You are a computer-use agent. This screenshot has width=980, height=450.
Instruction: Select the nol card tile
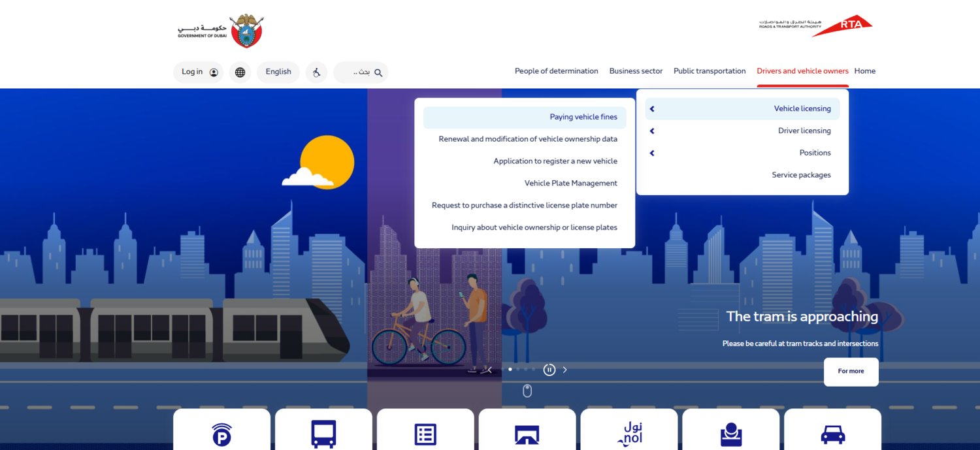[629, 434]
